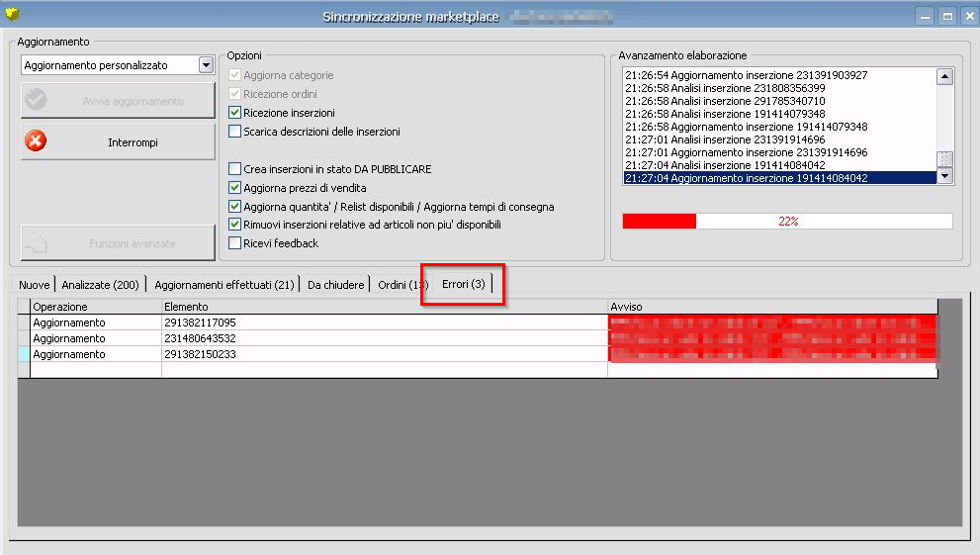
Task: Click Aggiornamento in row 291382117095
Action: (x=96, y=323)
